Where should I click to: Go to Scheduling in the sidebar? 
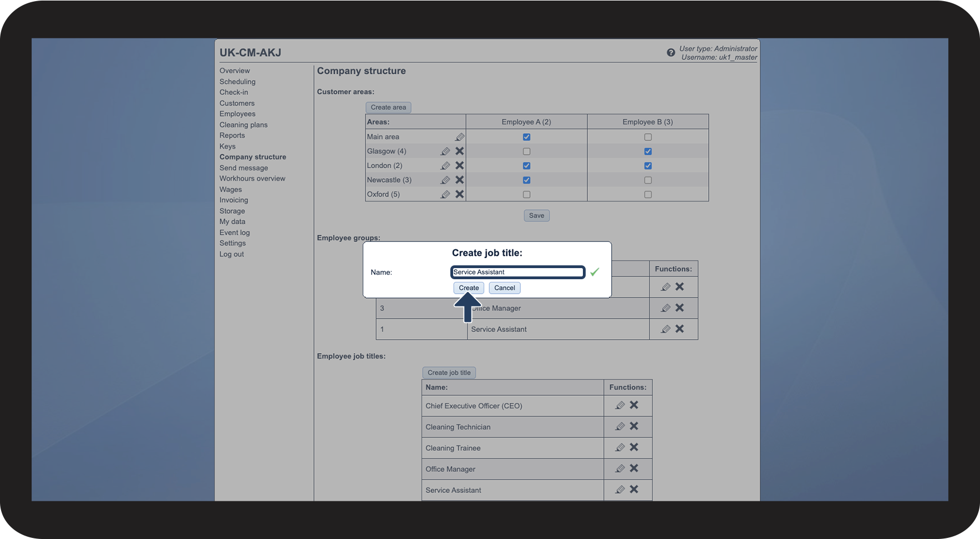(237, 82)
